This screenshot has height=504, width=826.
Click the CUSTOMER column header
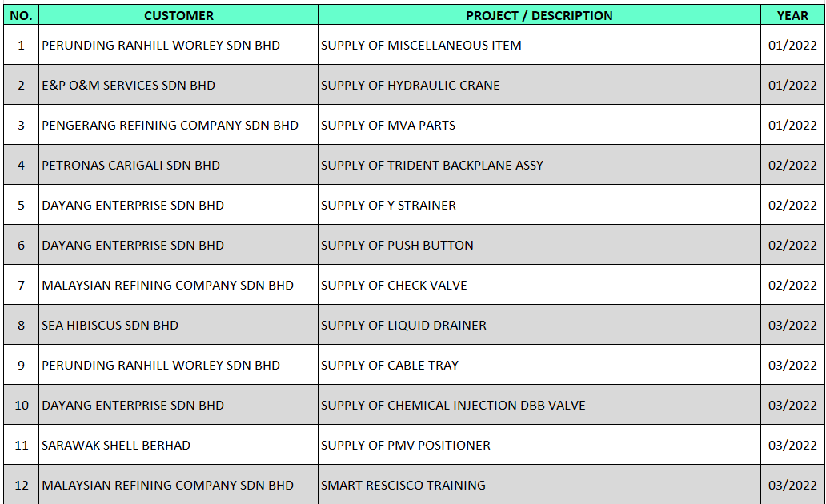click(x=178, y=15)
